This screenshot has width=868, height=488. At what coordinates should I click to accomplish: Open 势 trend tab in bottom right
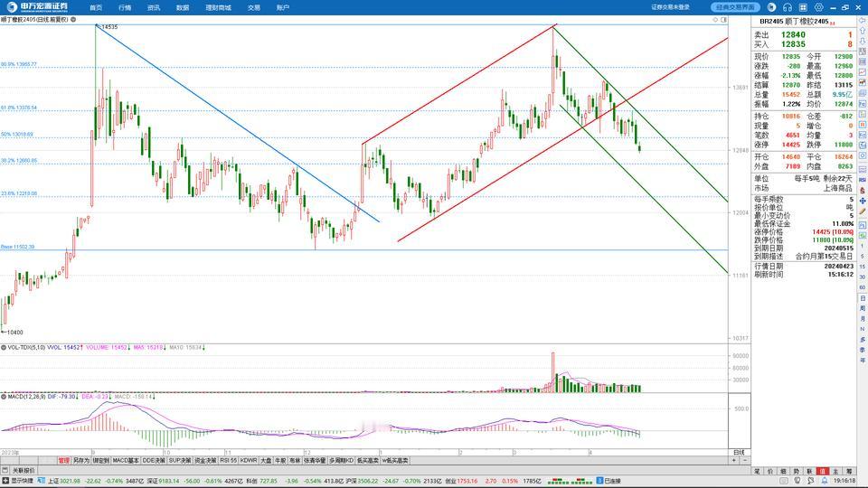coord(797,471)
